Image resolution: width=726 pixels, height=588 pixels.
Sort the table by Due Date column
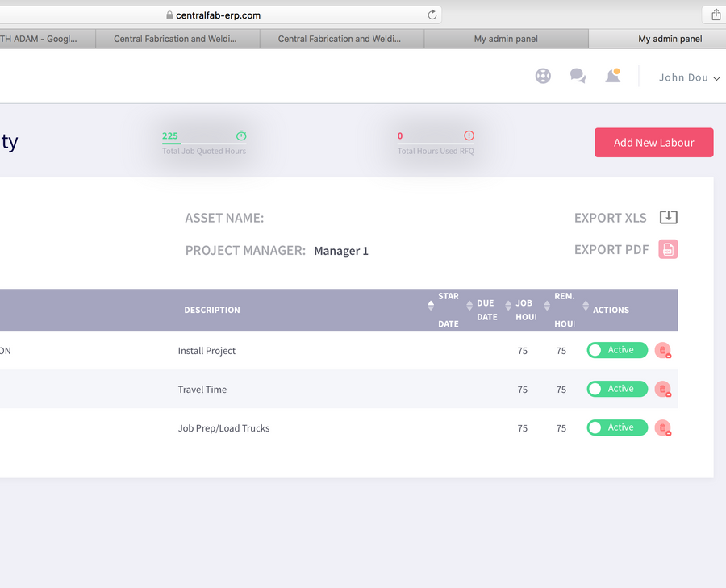(x=487, y=310)
